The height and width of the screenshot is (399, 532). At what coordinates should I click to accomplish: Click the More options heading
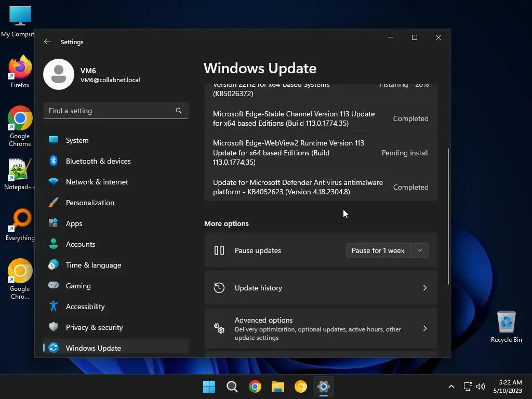227,223
